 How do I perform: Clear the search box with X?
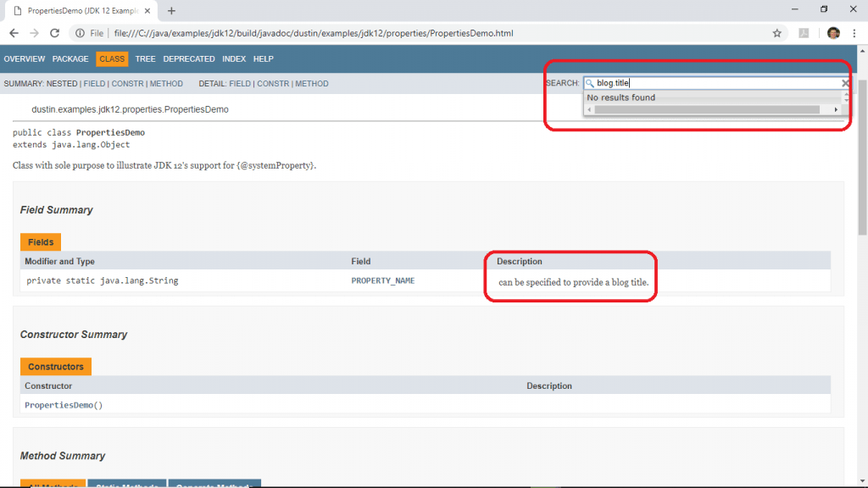(x=845, y=83)
